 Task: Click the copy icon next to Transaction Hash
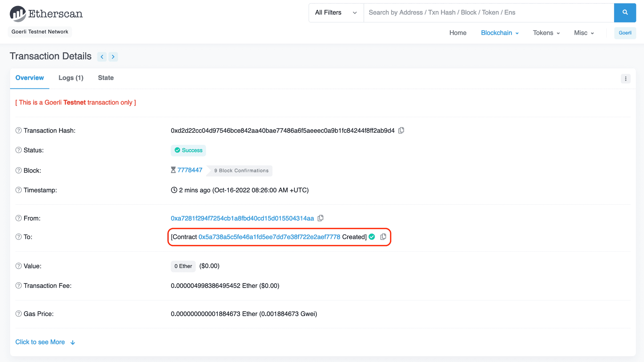coord(401,130)
